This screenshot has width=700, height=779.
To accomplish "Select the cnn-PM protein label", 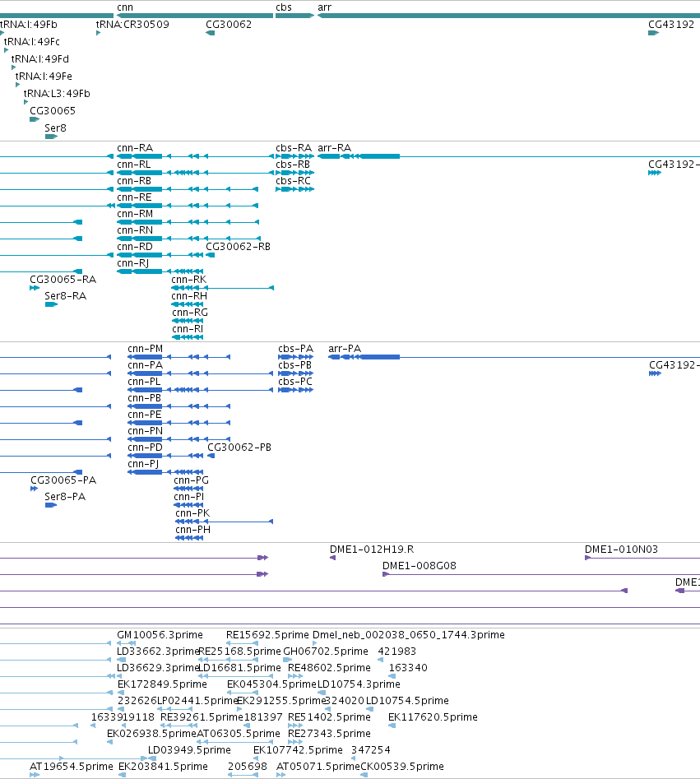I will pos(145,349).
